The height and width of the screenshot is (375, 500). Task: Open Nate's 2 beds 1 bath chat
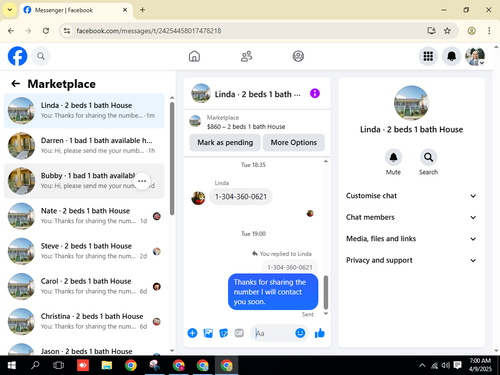point(84,216)
